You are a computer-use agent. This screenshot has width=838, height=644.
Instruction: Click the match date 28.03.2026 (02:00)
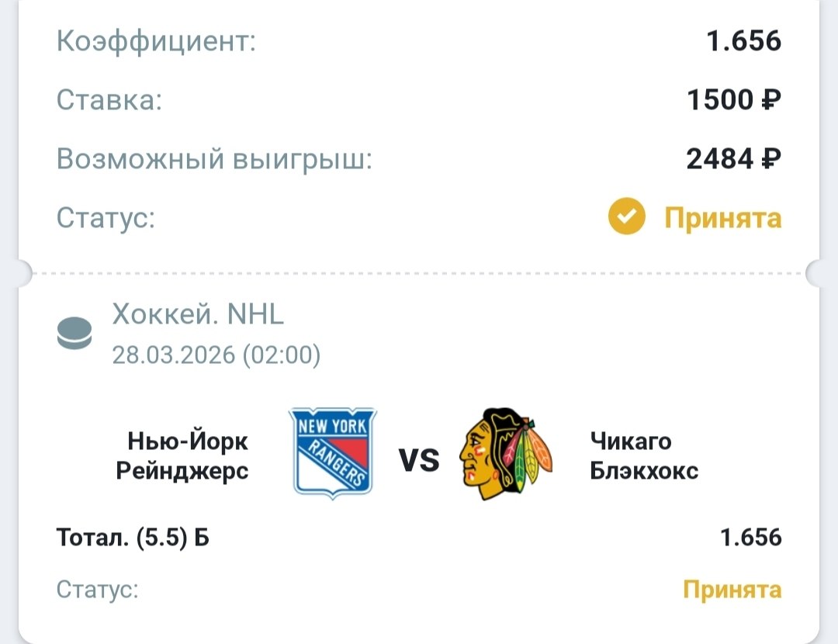coord(216,355)
